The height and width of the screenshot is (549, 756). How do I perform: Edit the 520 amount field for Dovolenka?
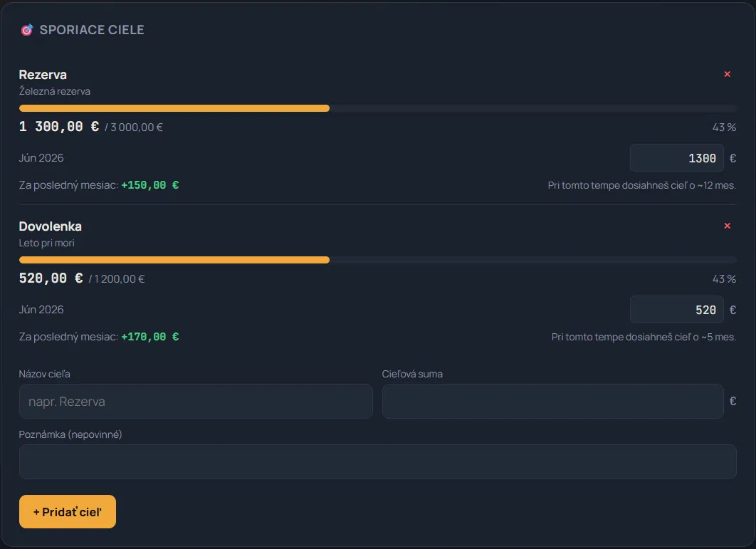(x=676, y=310)
